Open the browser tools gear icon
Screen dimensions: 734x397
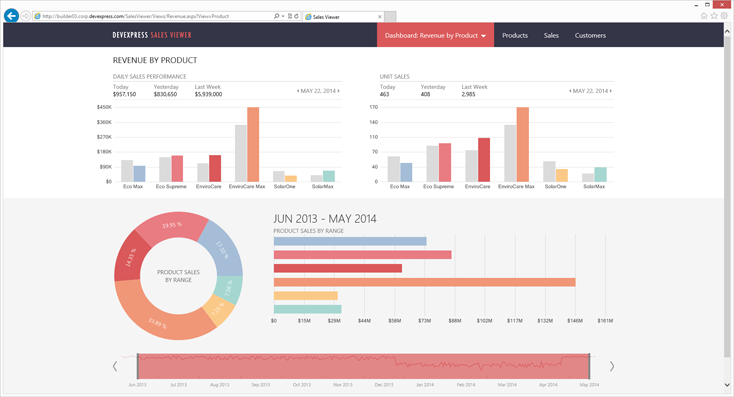(724, 16)
